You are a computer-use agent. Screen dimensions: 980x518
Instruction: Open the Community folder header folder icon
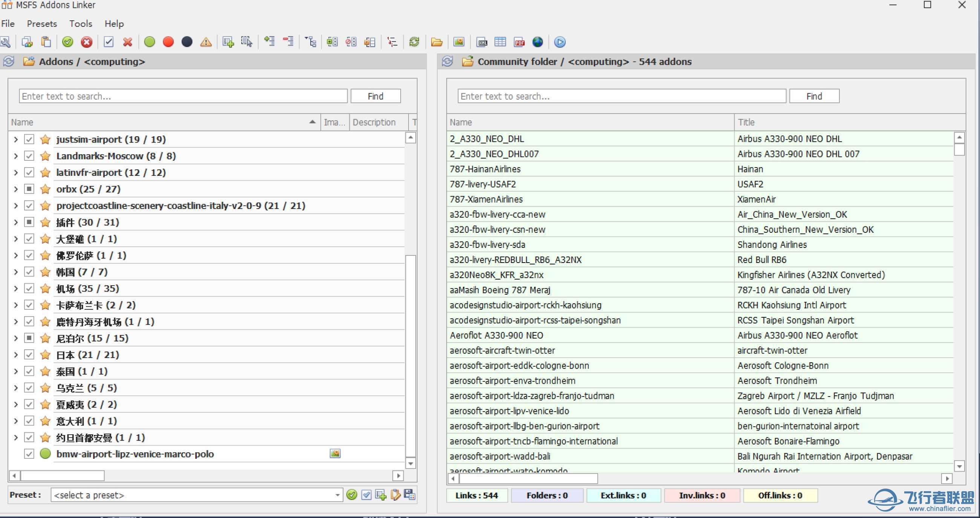point(467,61)
